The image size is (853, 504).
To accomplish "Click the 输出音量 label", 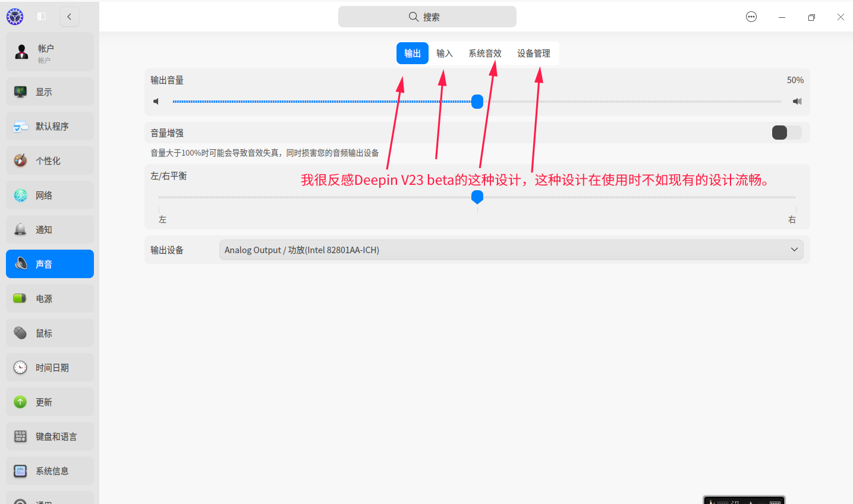I will click(x=167, y=80).
